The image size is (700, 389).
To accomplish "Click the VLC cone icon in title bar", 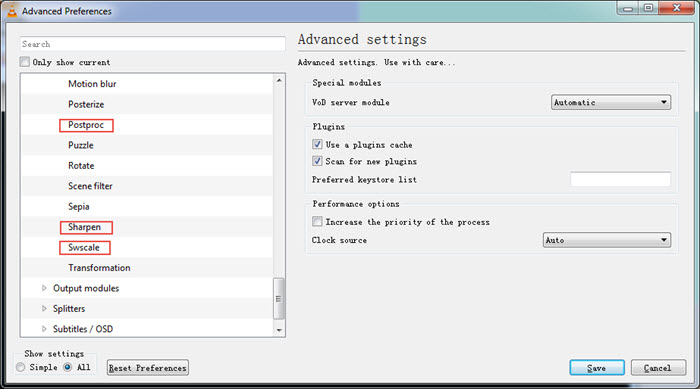I will tap(12, 11).
